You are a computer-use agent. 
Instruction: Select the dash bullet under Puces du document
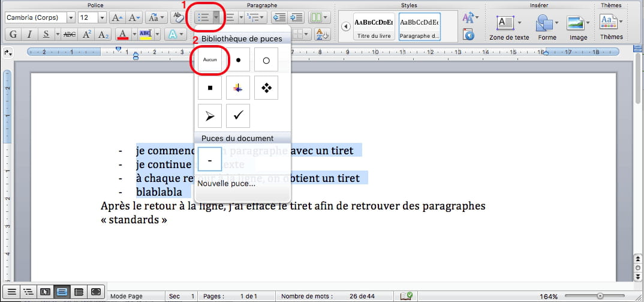tap(210, 159)
